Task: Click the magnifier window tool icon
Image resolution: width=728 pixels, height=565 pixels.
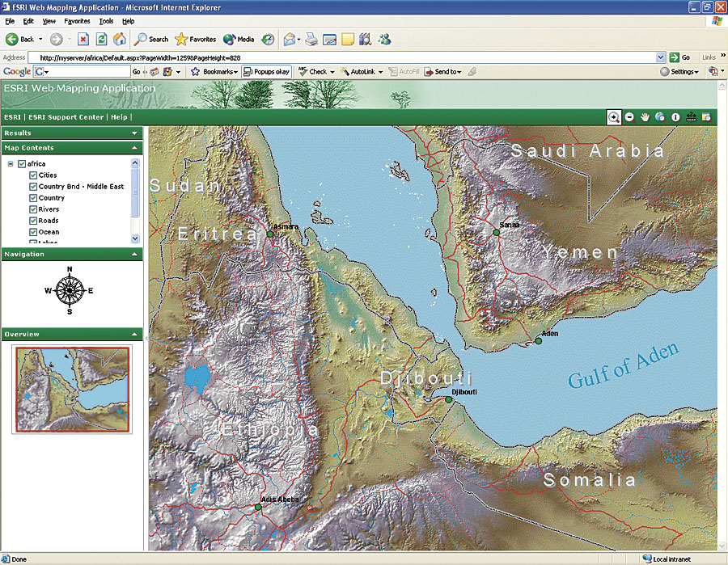Action: tap(706, 117)
